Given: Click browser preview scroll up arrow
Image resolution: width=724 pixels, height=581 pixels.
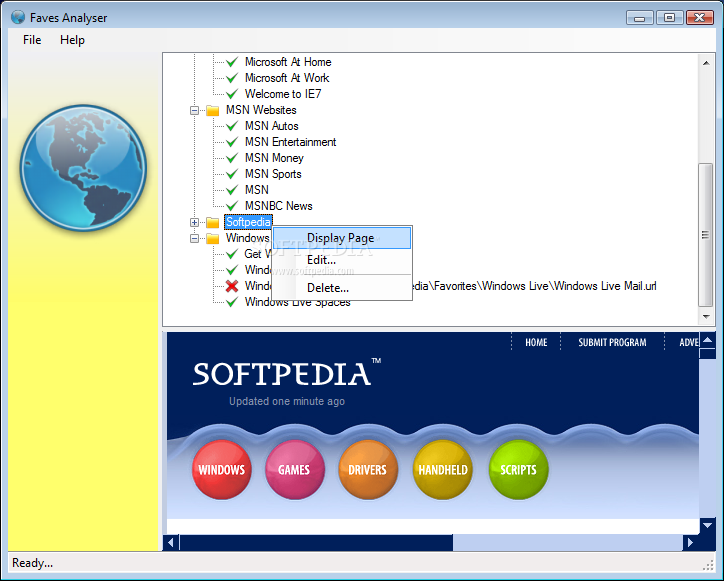Looking at the screenshot, I should (707, 341).
